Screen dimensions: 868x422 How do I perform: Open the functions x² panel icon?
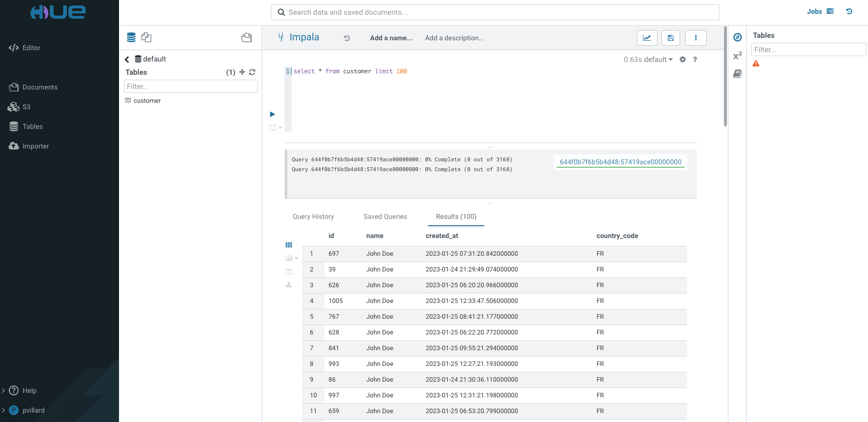[x=737, y=56]
